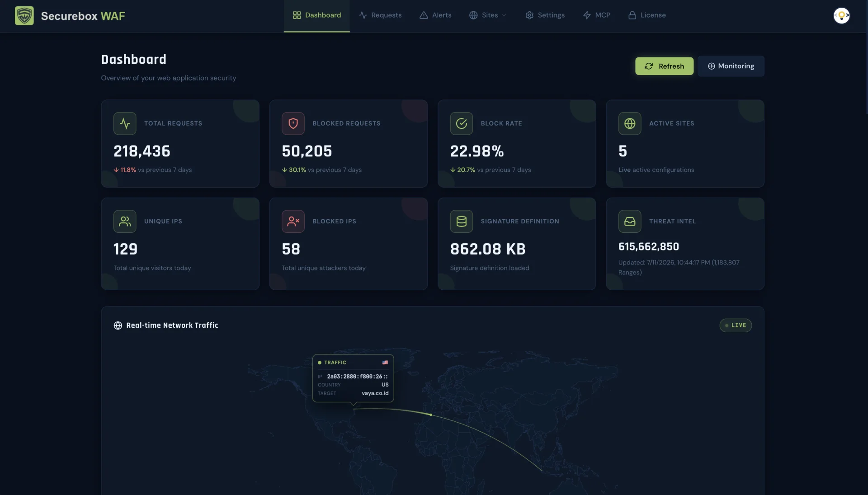Image resolution: width=868 pixels, height=495 pixels.
Task: Click the Settings gear icon in navbar
Action: [x=529, y=15]
